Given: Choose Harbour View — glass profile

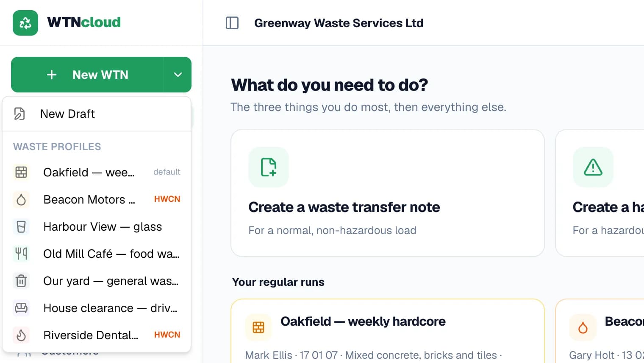Looking at the screenshot, I should (x=97, y=226).
